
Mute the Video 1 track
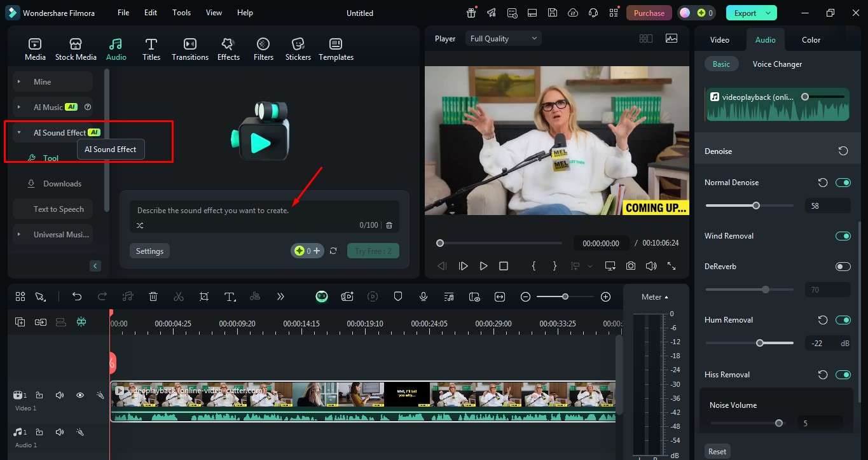pyautogui.click(x=60, y=395)
